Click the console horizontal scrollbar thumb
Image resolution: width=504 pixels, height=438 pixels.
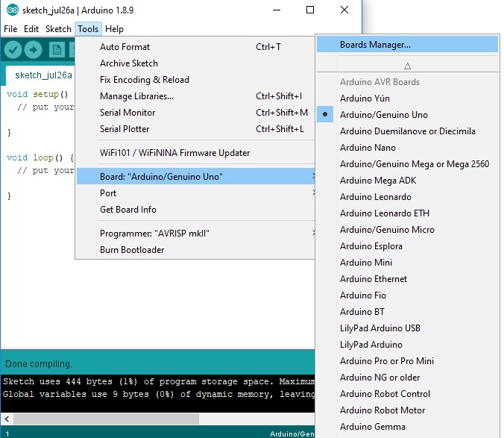pos(106,419)
